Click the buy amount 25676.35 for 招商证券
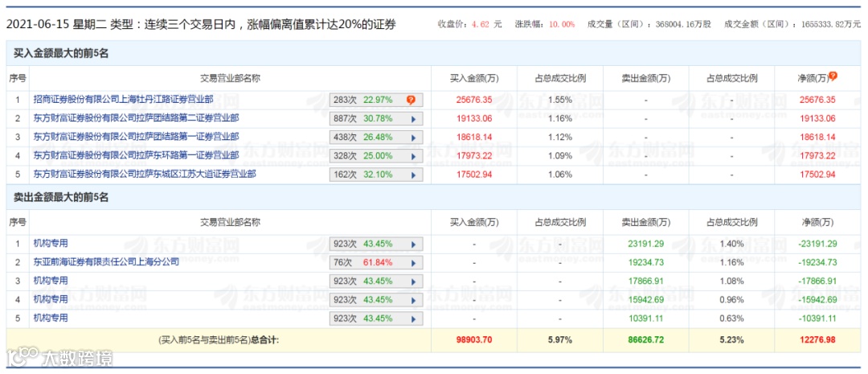The image size is (868, 374). (x=474, y=101)
